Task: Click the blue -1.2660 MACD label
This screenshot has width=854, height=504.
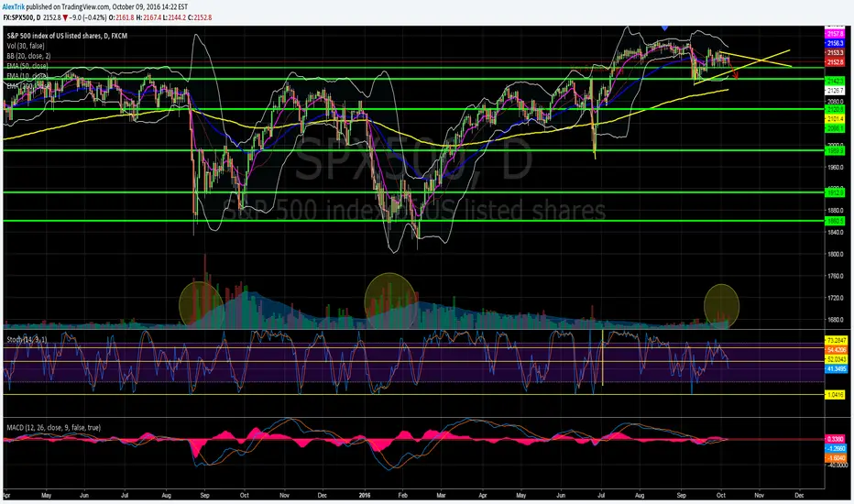Action: pos(836,448)
